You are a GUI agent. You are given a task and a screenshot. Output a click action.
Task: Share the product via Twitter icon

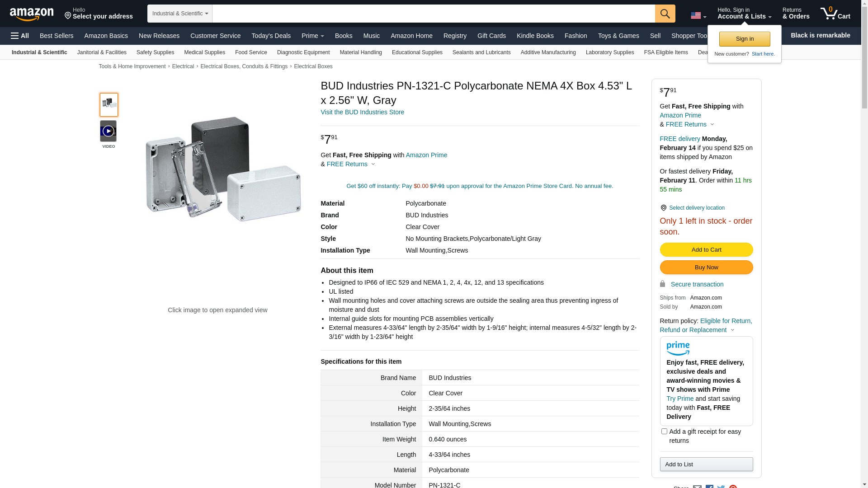(x=721, y=486)
